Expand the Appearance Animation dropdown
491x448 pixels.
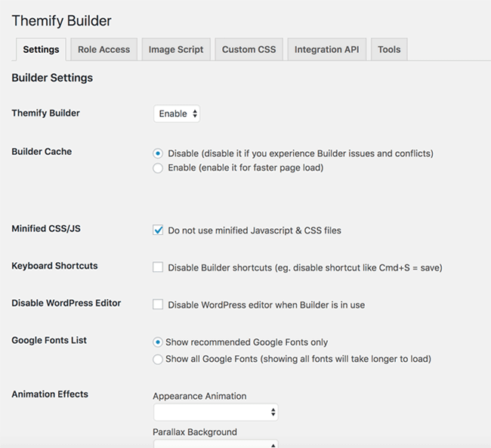(x=216, y=412)
